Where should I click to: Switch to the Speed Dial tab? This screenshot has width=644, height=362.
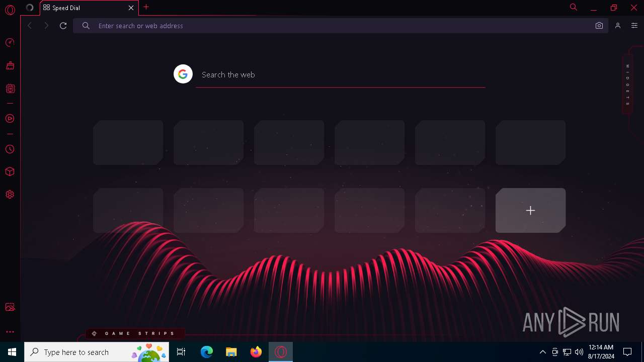tap(89, 8)
